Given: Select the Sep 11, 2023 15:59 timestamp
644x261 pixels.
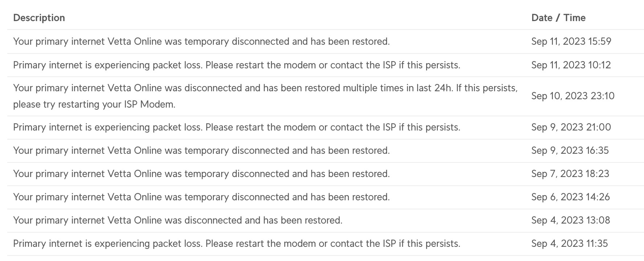Looking at the screenshot, I should coord(571,41).
